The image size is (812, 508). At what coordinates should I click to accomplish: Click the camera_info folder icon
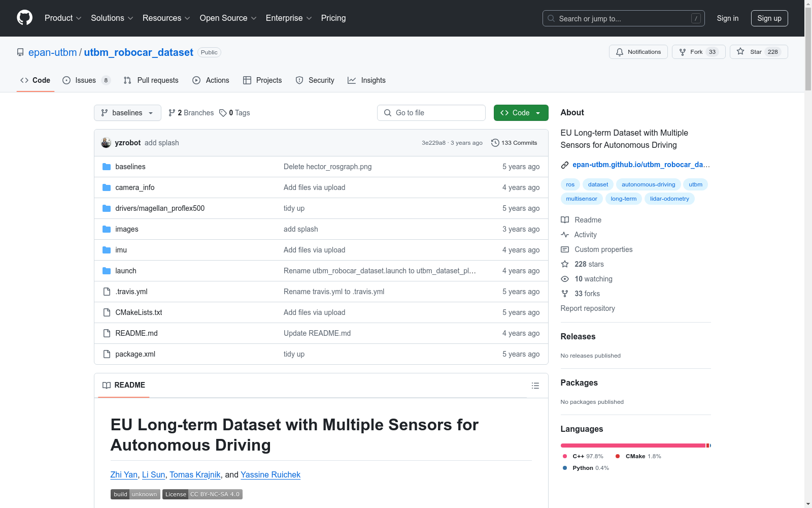pyautogui.click(x=107, y=187)
